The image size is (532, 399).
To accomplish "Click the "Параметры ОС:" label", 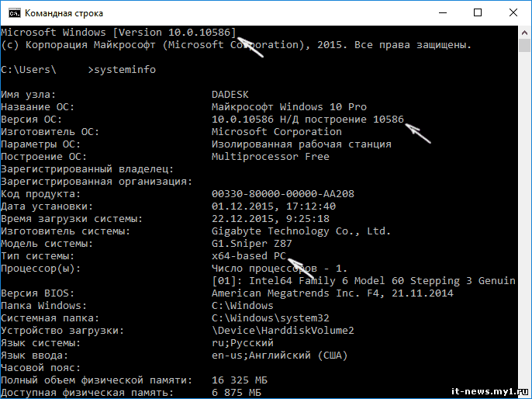I will point(40,144).
